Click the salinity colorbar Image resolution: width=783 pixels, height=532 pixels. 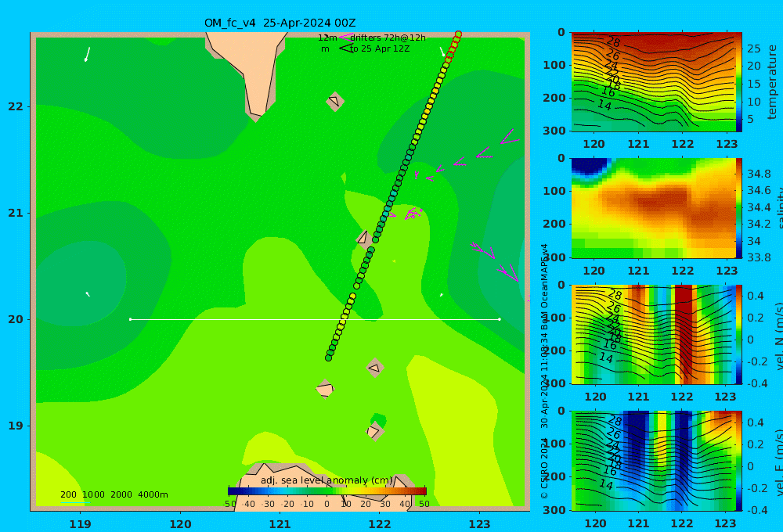point(739,208)
